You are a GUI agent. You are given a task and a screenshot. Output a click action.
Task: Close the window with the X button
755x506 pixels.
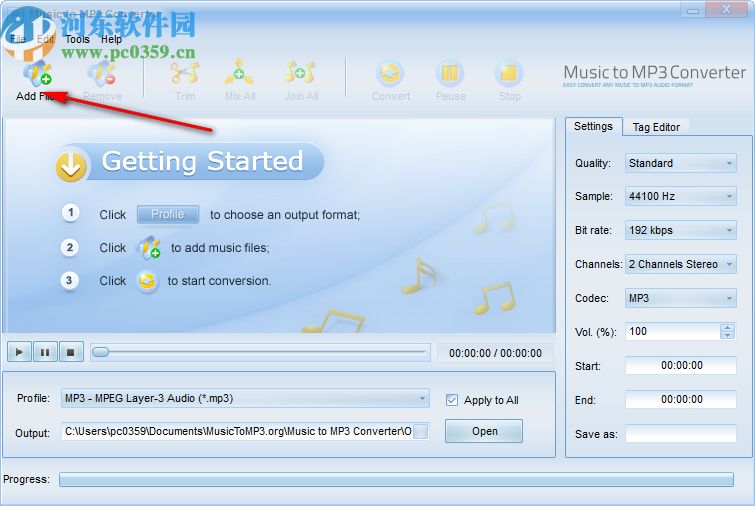726,9
